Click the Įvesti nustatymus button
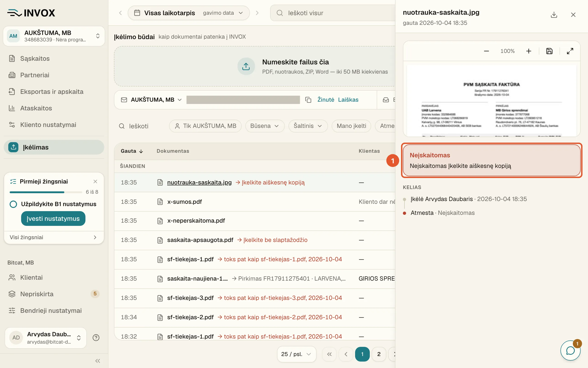This screenshot has height=368, width=588. click(53, 218)
